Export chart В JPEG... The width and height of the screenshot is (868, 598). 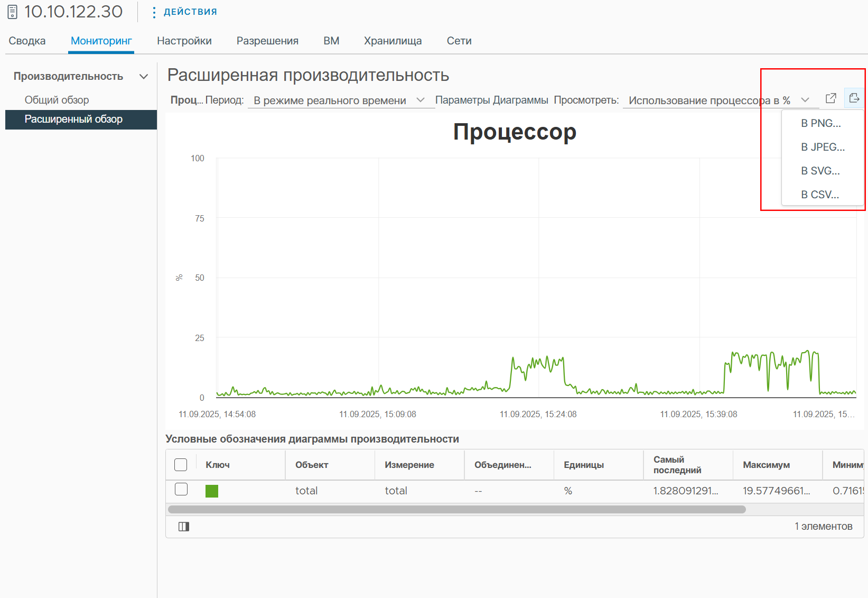(x=823, y=147)
